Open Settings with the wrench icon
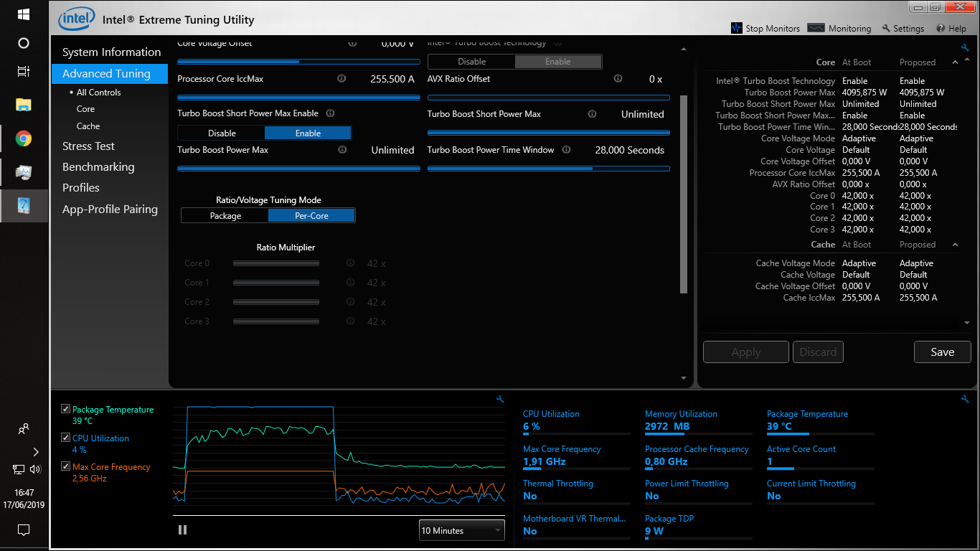Screen dimensions: 980x551 point(886,29)
